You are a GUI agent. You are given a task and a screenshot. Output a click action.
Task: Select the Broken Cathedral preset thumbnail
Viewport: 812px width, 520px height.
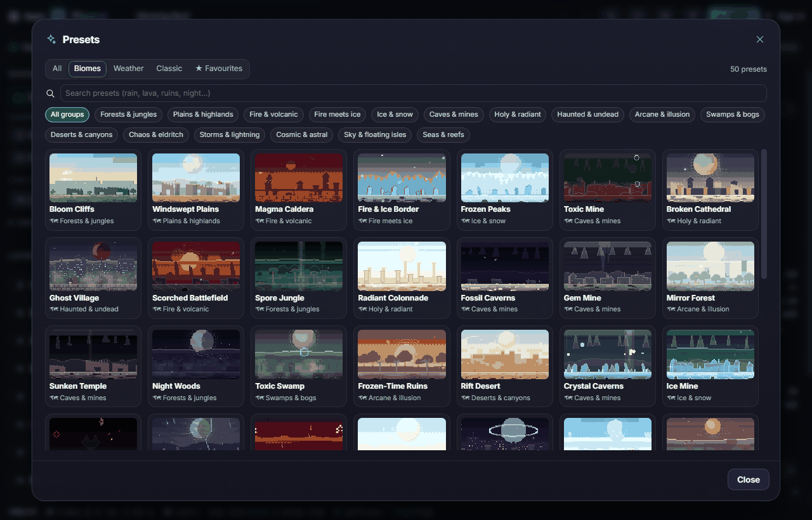pyautogui.click(x=710, y=178)
